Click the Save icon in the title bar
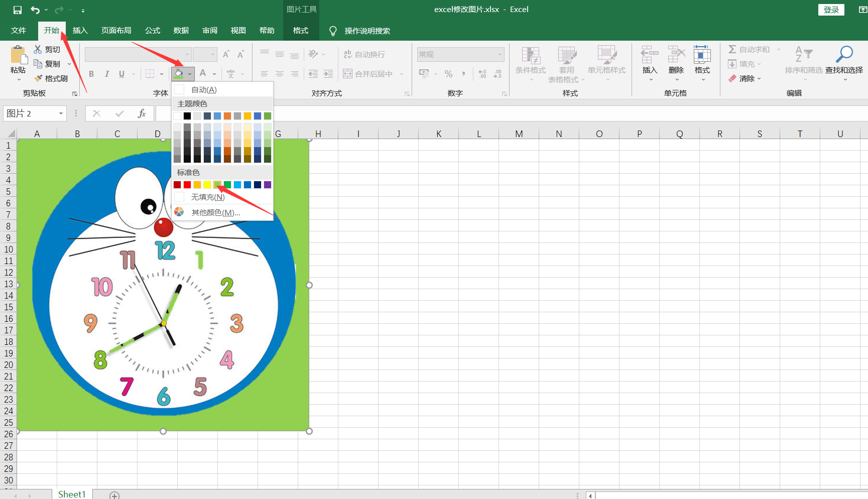 pyautogui.click(x=18, y=10)
